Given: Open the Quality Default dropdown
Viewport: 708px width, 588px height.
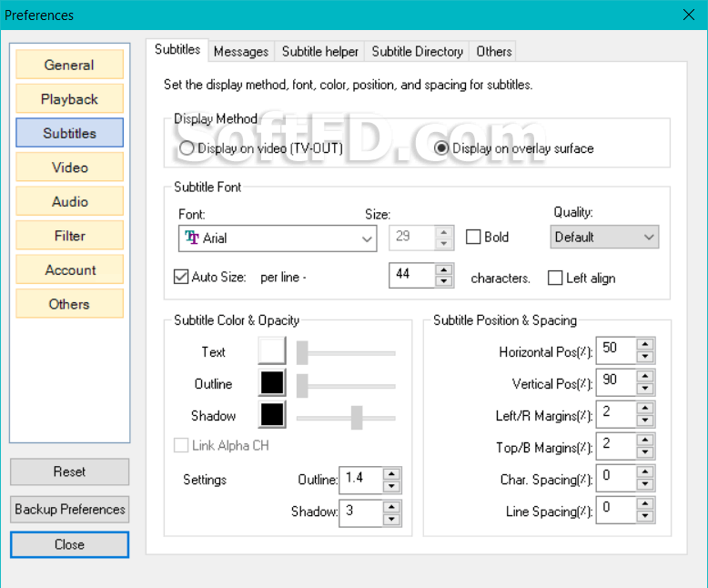Looking at the screenshot, I should pos(604,237).
